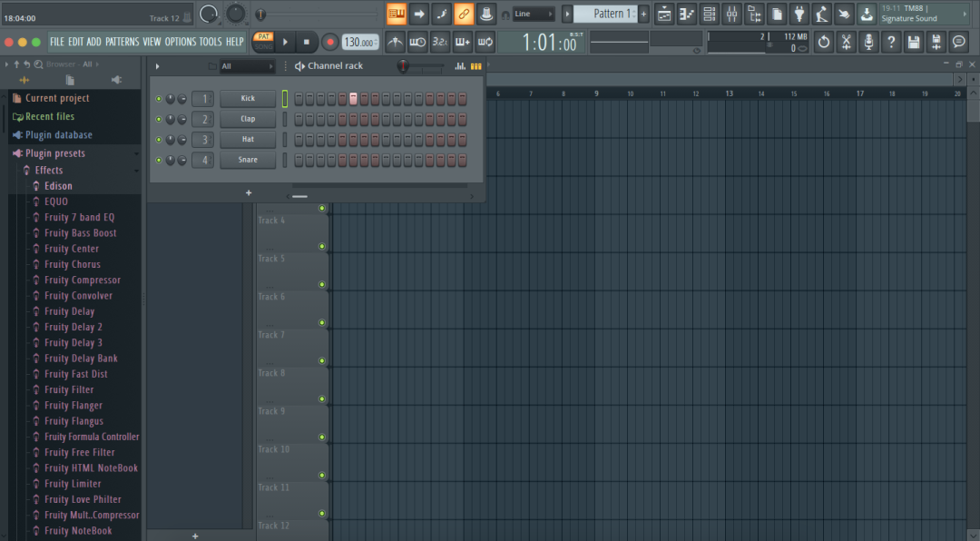
Task: Toggle the Browser view toolbar icon
Action: point(754,14)
